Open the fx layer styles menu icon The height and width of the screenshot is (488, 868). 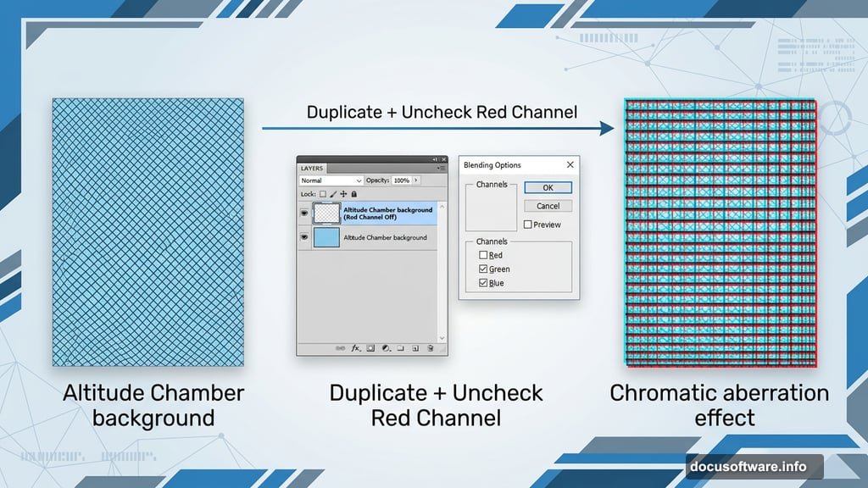[354, 347]
